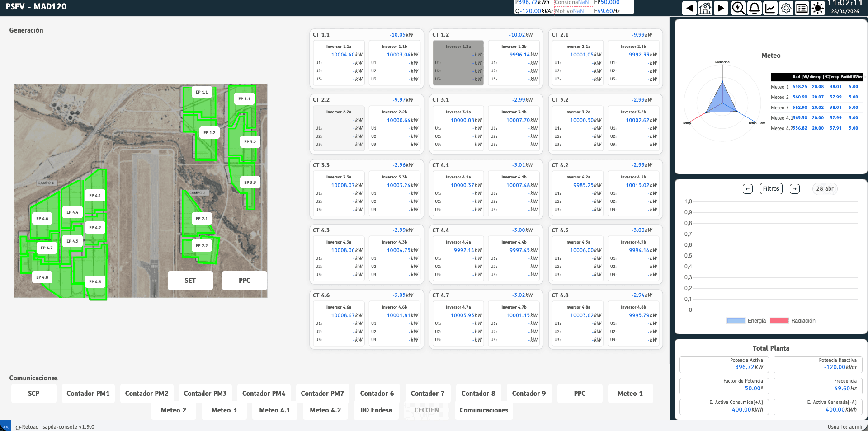The width and height of the screenshot is (868, 431).
Task: Open Meteo 3 communications tab
Action: (224, 410)
